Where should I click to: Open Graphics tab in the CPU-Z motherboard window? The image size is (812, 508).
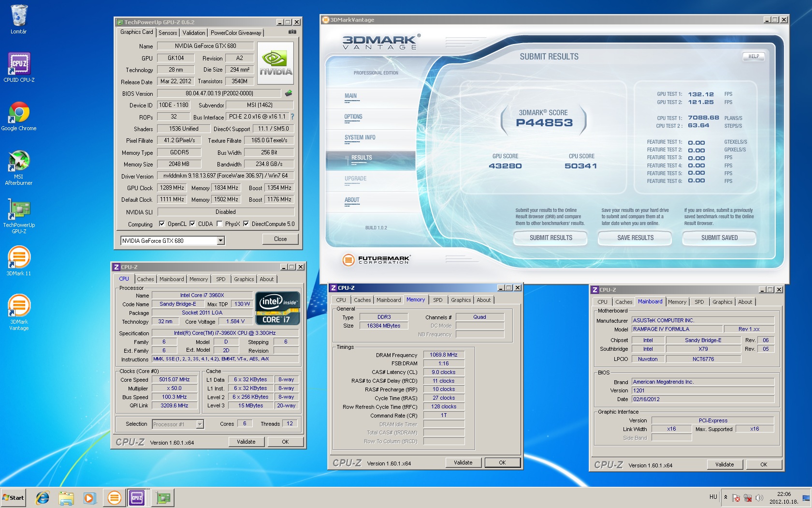[722, 302]
